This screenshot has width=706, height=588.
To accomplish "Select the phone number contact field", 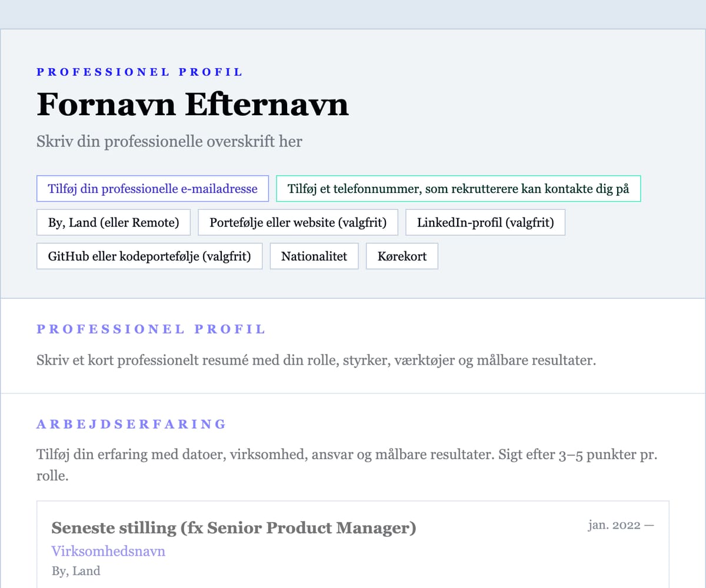I will coord(458,189).
